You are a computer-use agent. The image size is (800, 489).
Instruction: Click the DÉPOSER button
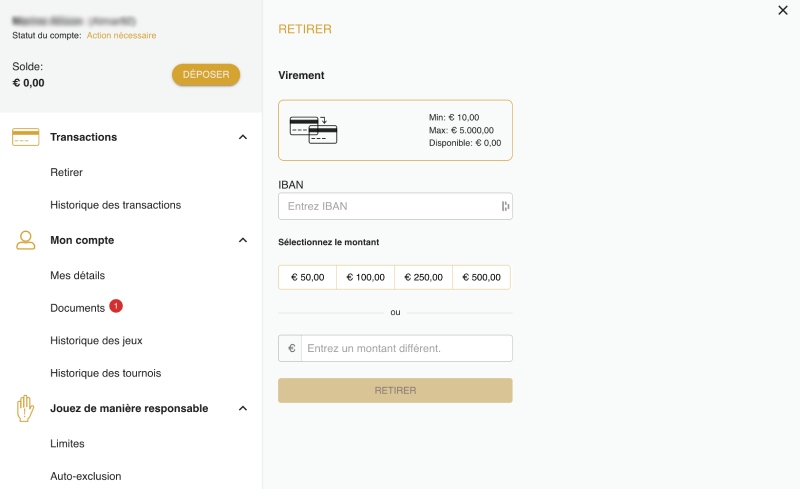click(x=206, y=75)
